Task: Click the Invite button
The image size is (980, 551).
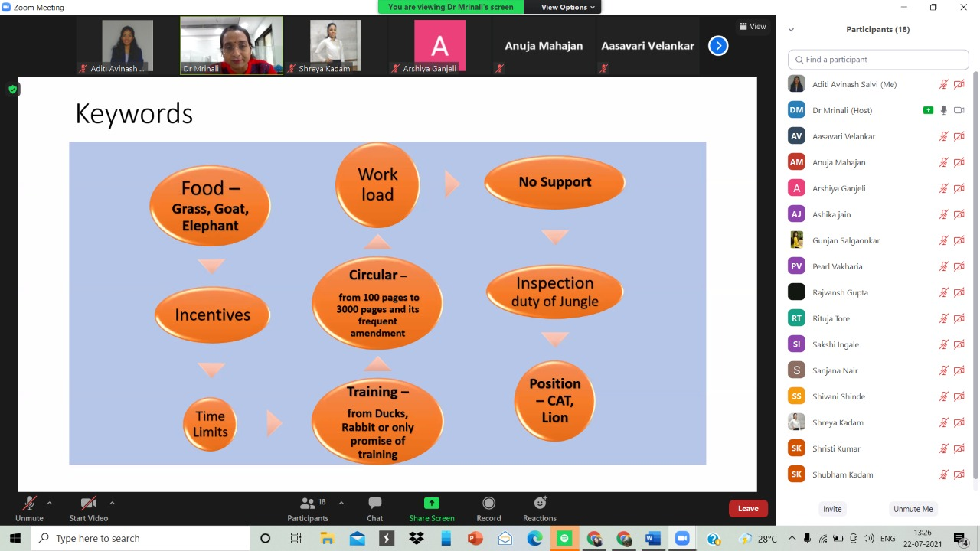Action: pos(832,509)
